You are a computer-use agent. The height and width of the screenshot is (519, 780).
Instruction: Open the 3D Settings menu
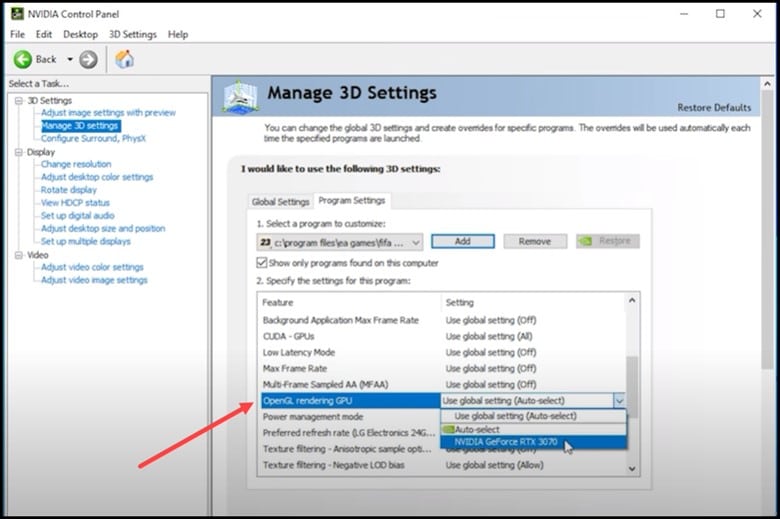click(133, 34)
